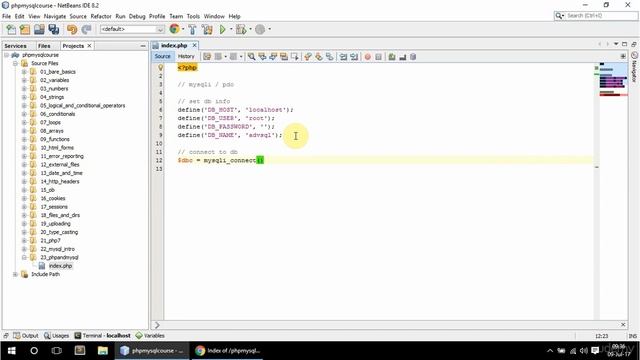Open the default configuration combo box
Screen dimensions: 640x360
coord(132,29)
